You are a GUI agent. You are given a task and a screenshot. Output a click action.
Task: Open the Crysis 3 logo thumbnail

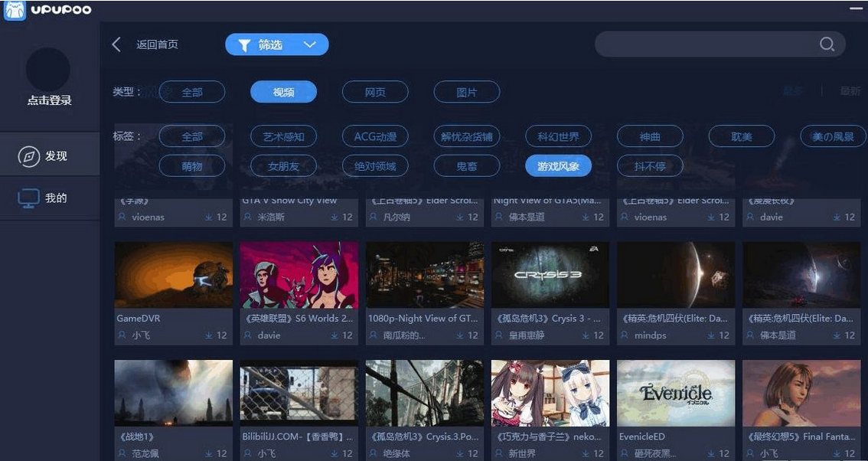(x=550, y=275)
